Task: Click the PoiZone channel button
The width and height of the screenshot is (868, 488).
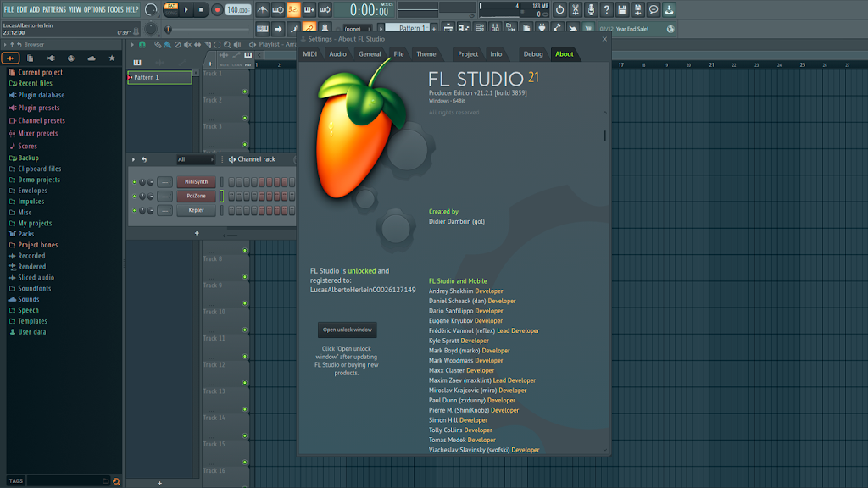Action: [x=196, y=196]
